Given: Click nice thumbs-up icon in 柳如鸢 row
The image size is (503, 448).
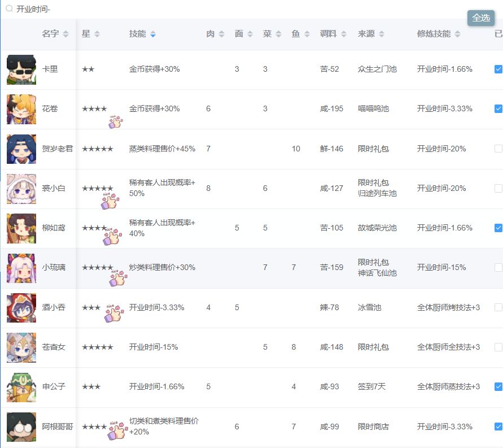Looking at the screenshot, I should 112,237.
